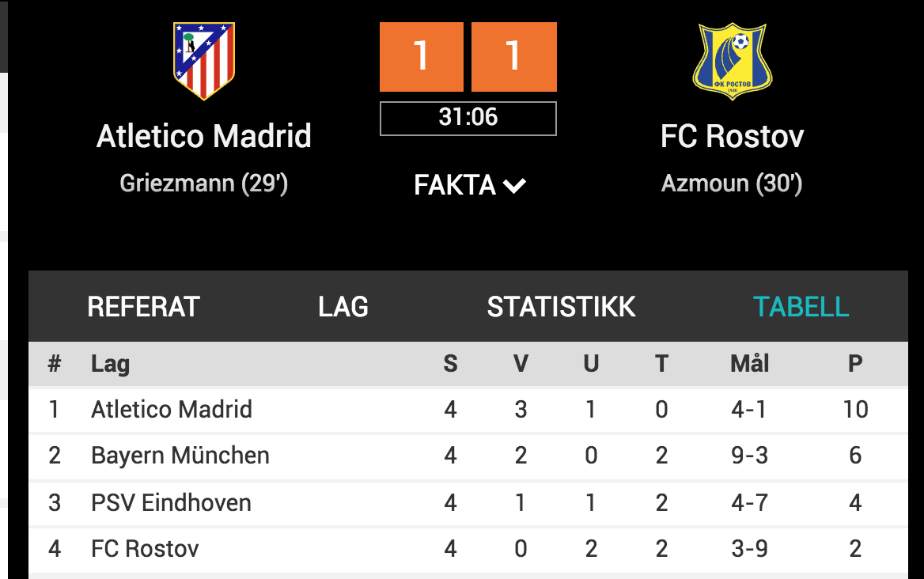
Task: Open Bayern München row in table
Action: 468,456
